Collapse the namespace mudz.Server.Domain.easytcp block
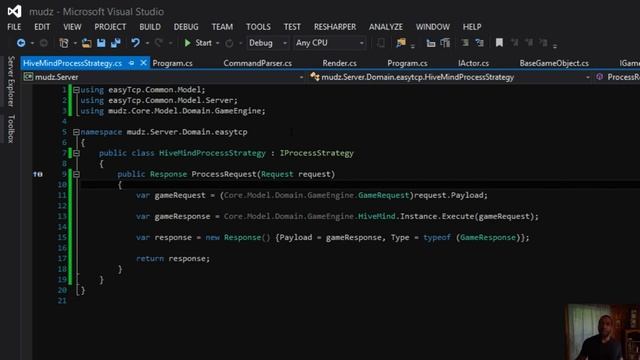Screen dimensions: 640x360 click(76, 132)
